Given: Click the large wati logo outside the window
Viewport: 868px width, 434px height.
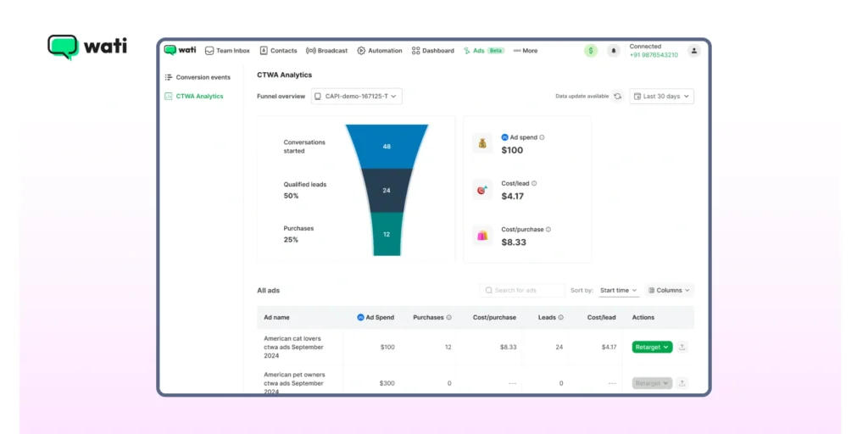Looking at the screenshot, I should click(87, 47).
